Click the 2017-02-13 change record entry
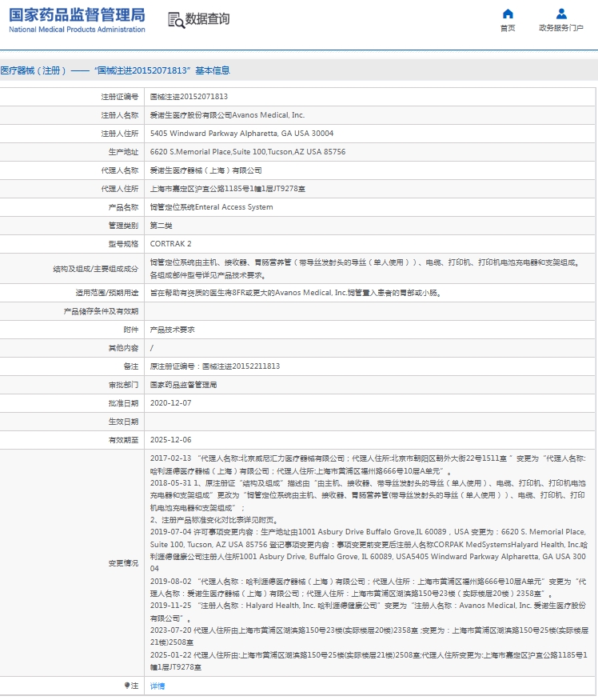This screenshot has width=598, height=700. 369,465
